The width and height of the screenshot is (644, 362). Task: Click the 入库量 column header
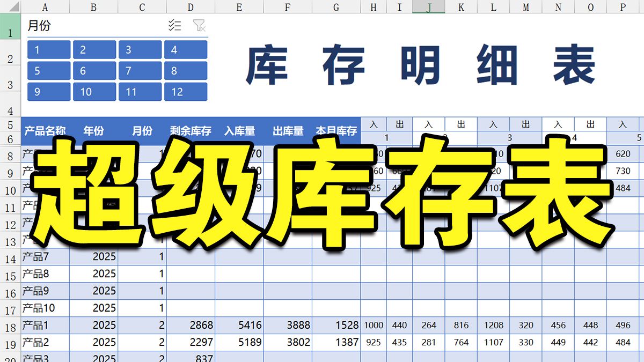(x=239, y=130)
